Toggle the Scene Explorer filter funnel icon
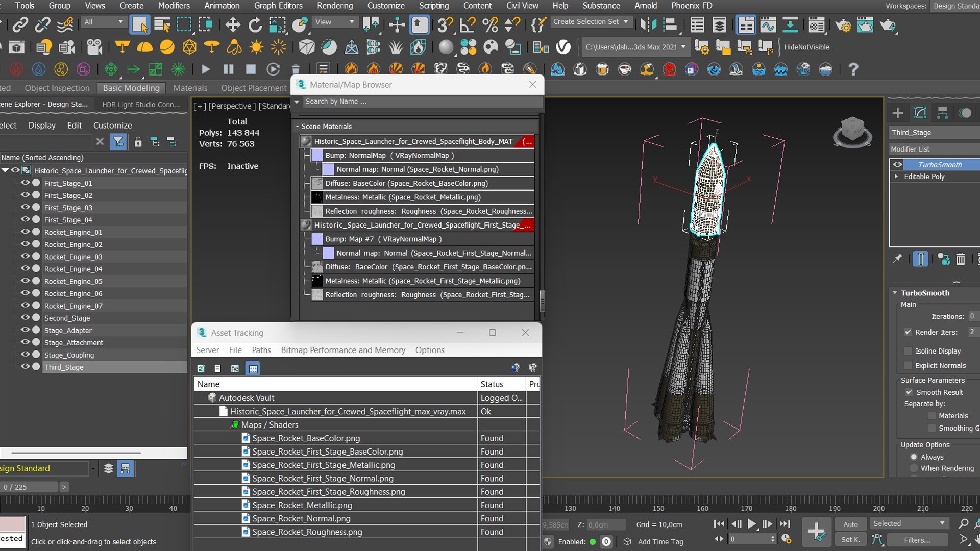The height and width of the screenshot is (551, 980). point(118,142)
